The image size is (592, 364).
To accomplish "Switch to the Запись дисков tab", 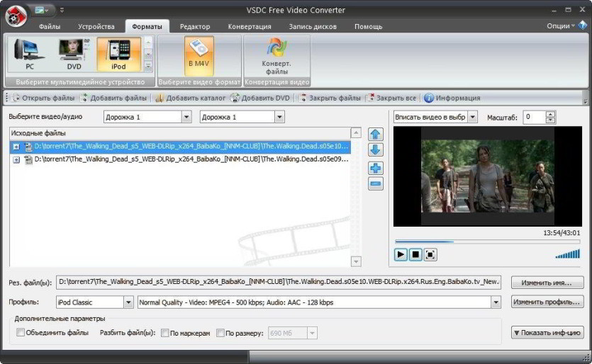I will 312,27.
